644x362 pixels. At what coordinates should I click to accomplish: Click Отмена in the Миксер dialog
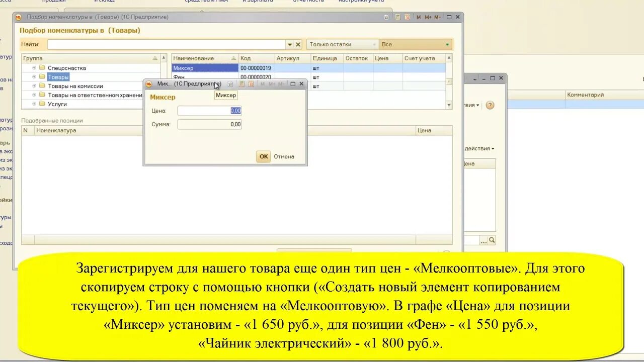(284, 156)
